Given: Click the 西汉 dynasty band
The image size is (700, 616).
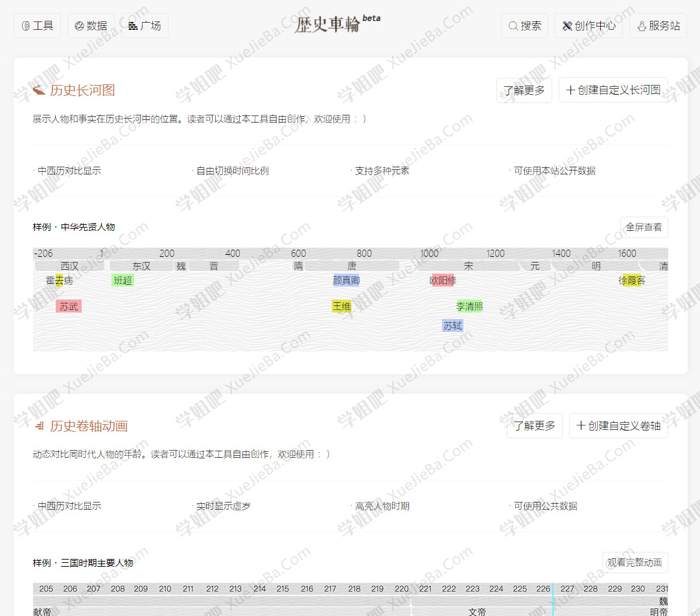Looking at the screenshot, I should click(x=69, y=267).
